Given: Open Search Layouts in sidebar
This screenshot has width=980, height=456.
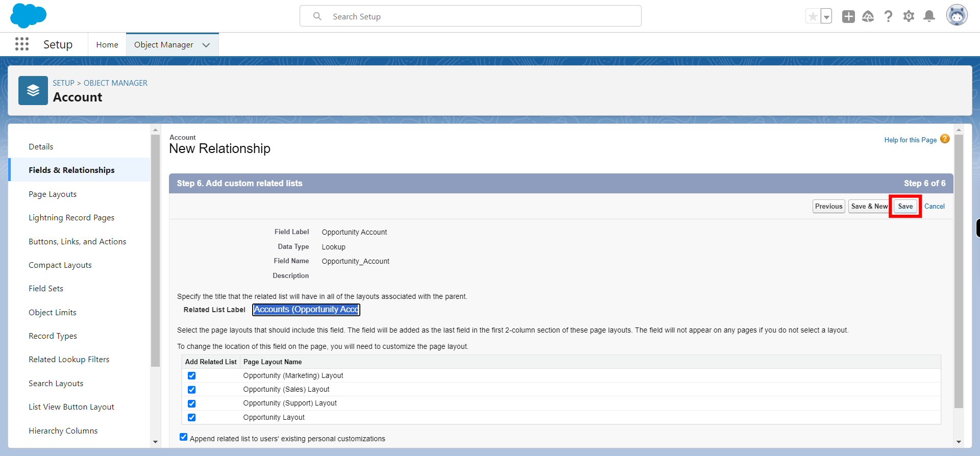Looking at the screenshot, I should [x=56, y=384].
